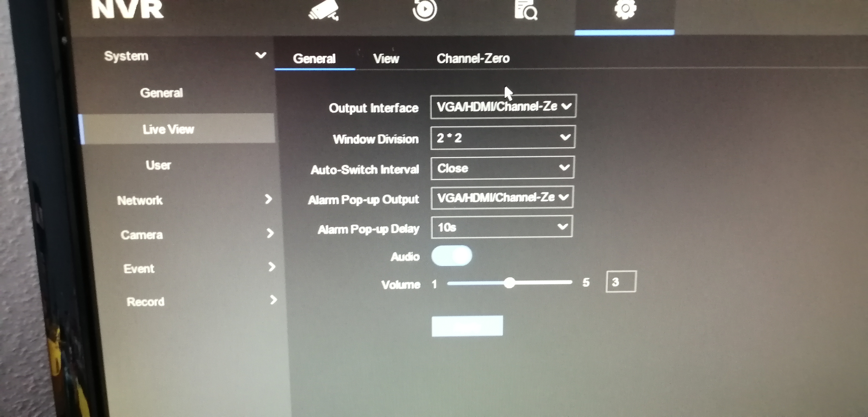Click the Alarm Pop-up Delay field

click(502, 227)
